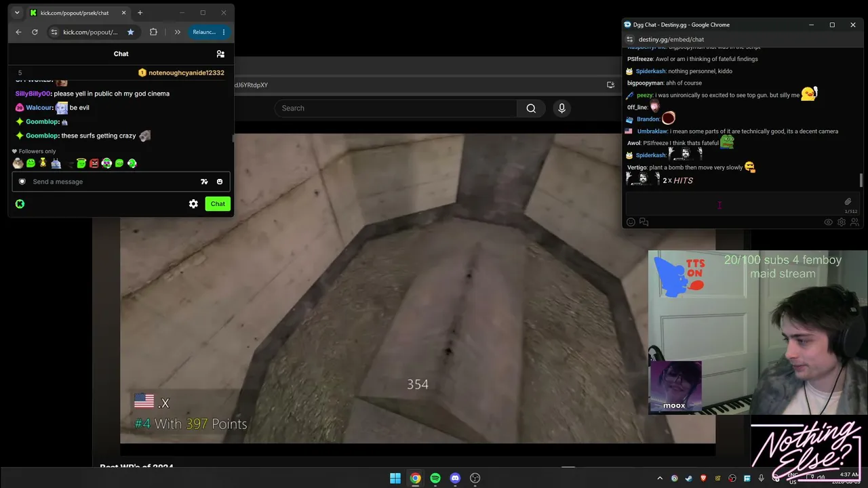The height and width of the screenshot is (488, 868).
Task: Click the moox avatar thumbnail overlay
Action: pos(675,386)
